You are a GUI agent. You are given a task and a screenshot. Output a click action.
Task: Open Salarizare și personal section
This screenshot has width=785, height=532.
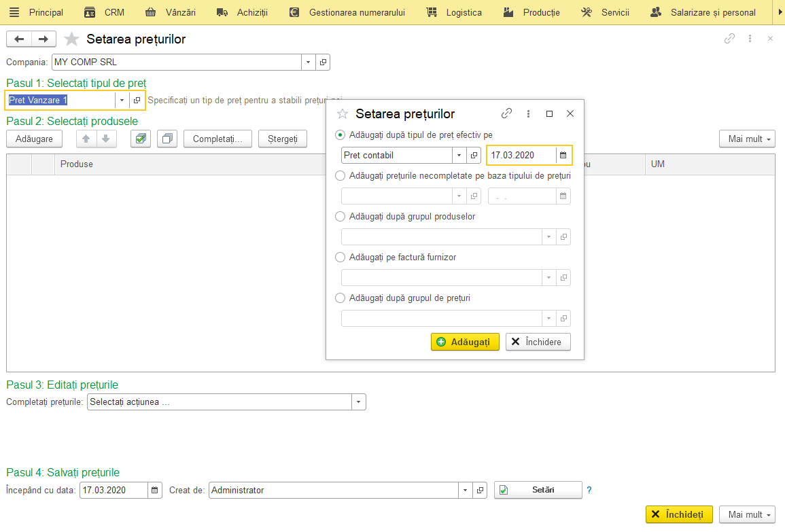coord(703,12)
